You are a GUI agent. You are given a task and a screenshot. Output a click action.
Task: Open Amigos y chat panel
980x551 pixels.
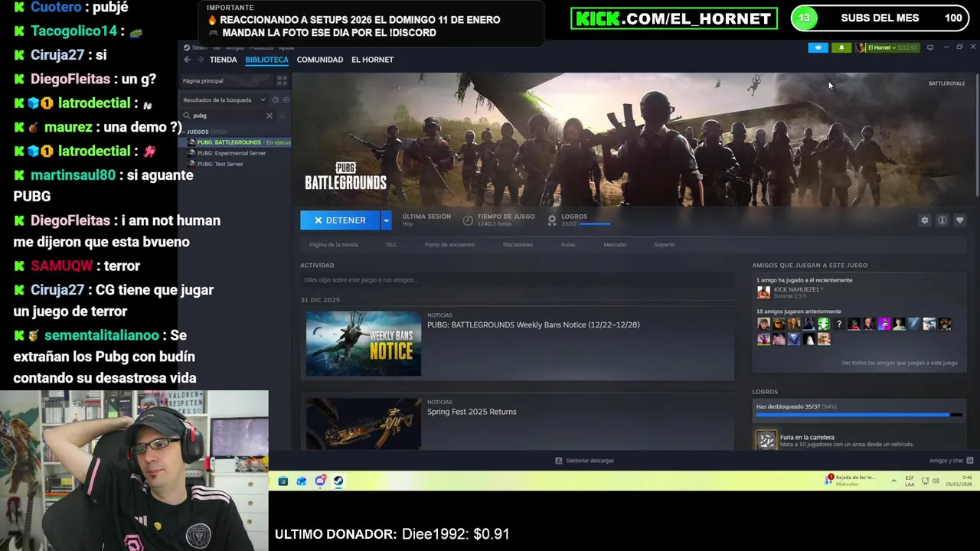click(951, 461)
